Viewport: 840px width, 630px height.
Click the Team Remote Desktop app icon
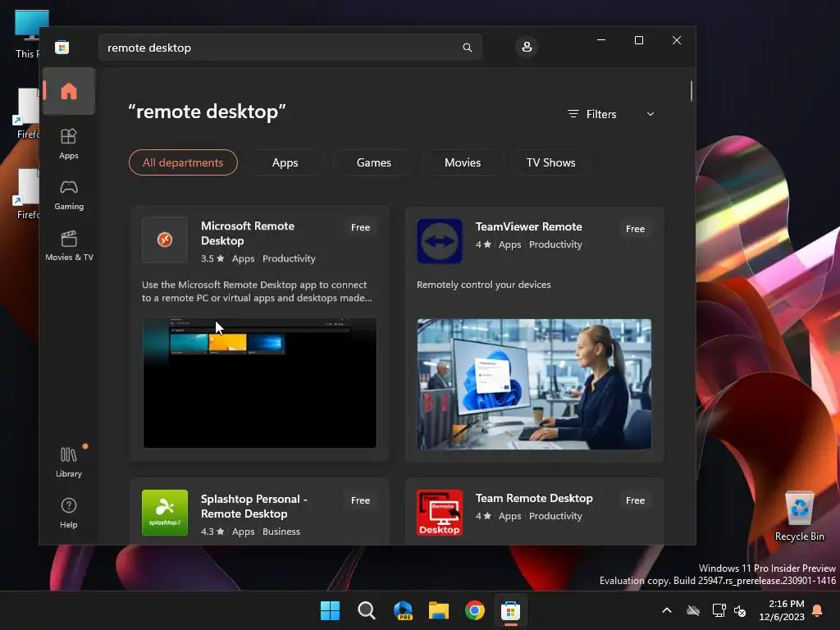(x=440, y=513)
